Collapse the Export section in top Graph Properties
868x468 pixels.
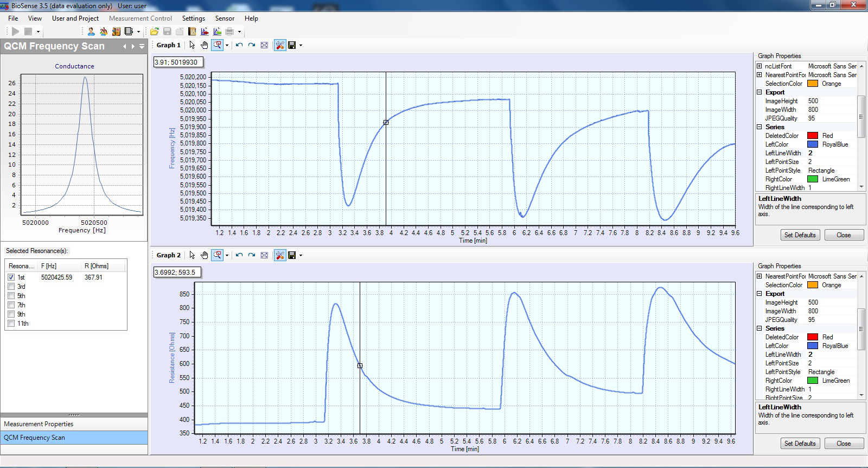click(759, 92)
